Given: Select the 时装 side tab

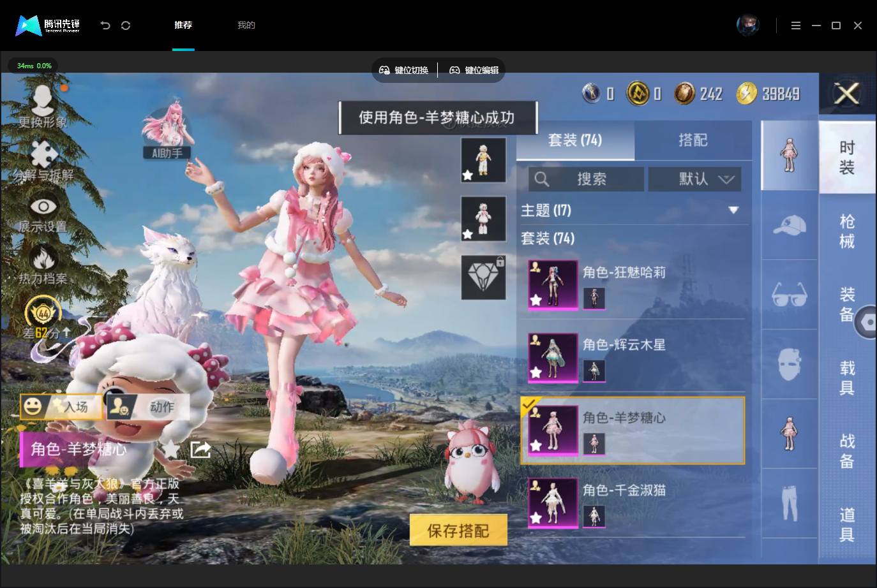Looking at the screenshot, I should (847, 158).
